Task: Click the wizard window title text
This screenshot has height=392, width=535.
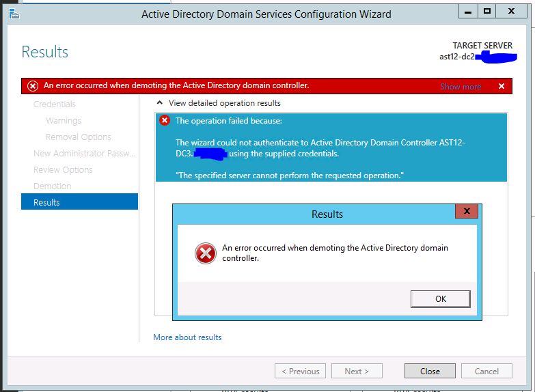Action: pyautogui.click(x=266, y=14)
